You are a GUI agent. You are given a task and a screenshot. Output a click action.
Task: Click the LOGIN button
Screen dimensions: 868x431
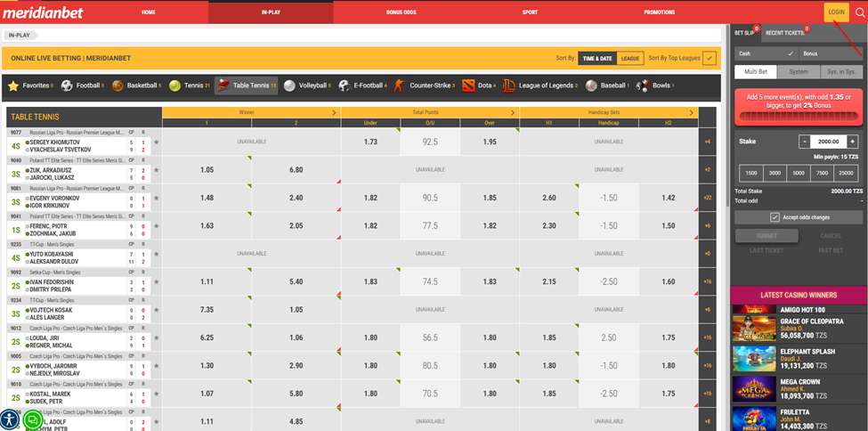point(837,12)
